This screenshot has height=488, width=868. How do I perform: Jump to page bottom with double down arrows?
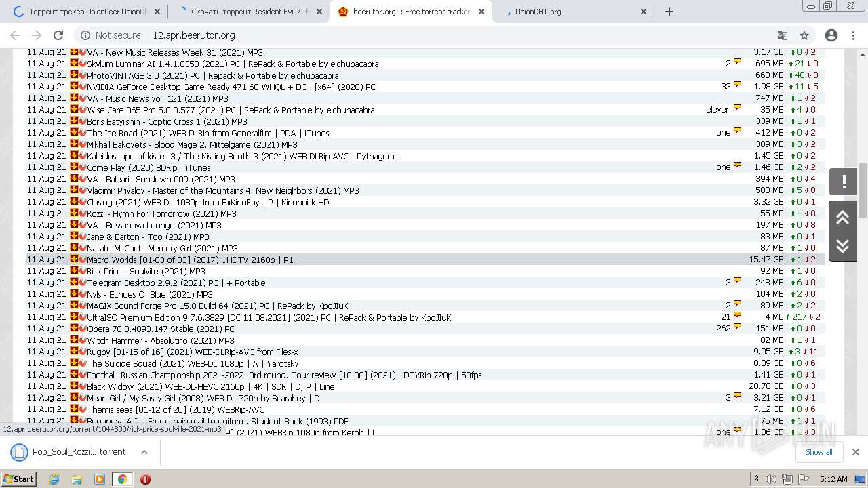(843, 245)
